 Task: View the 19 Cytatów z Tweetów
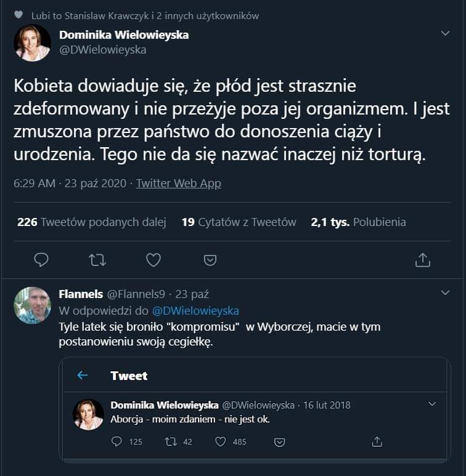click(239, 222)
